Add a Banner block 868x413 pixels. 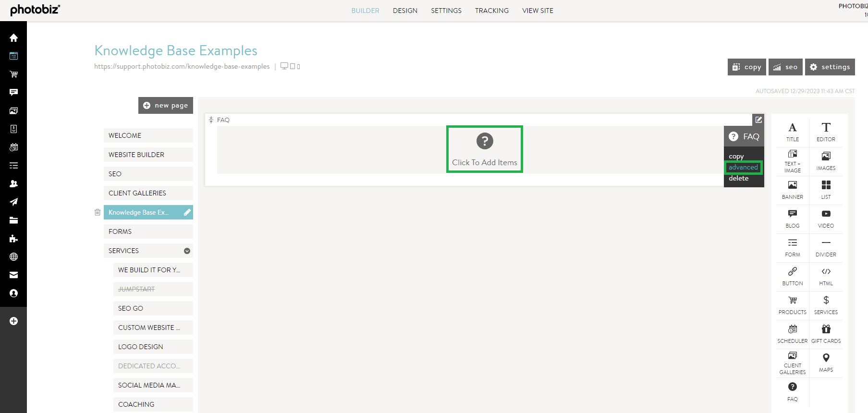pyautogui.click(x=793, y=190)
